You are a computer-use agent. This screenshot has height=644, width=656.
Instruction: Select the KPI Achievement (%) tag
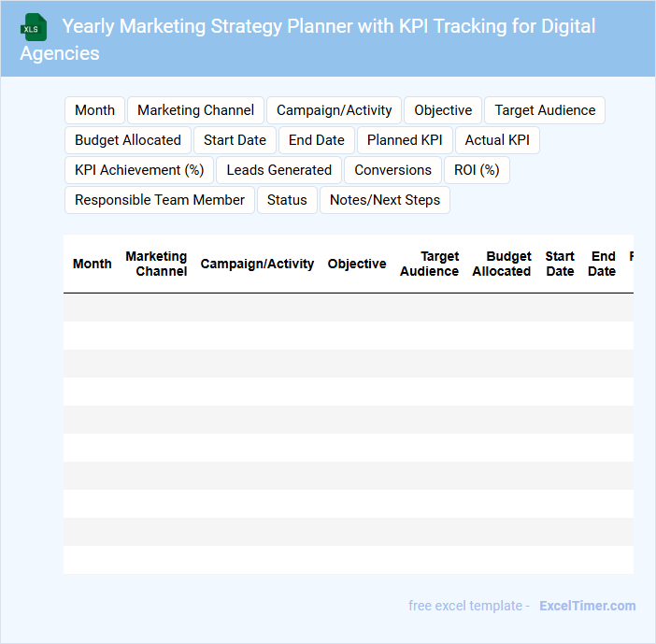coord(139,170)
